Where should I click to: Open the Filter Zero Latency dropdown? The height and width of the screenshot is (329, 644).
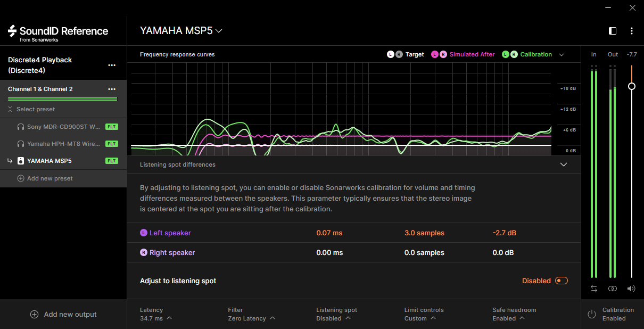click(x=251, y=318)
